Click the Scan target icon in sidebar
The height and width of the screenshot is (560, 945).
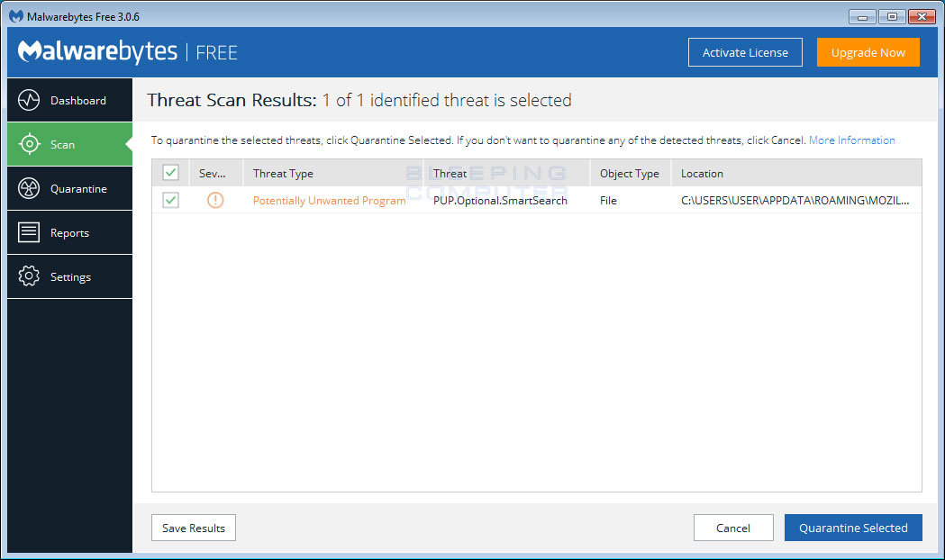[29, 144]
